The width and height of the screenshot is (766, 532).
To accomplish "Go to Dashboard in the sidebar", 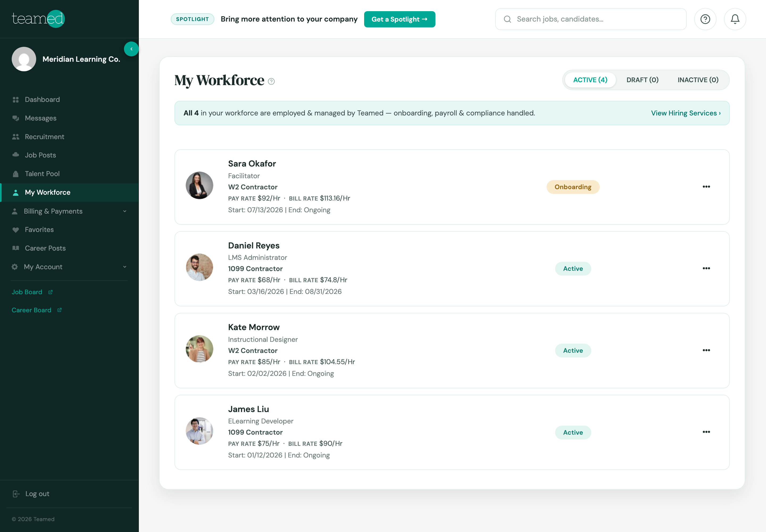I will point(69,100).
